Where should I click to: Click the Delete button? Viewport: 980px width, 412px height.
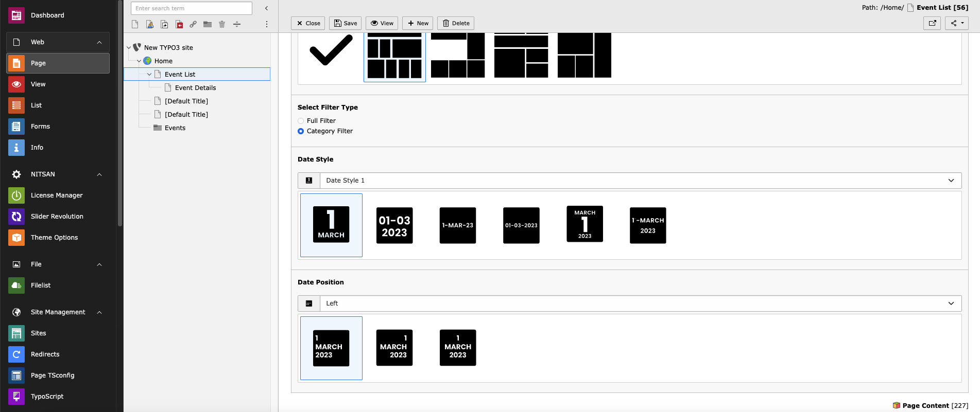tap(456, 23)
